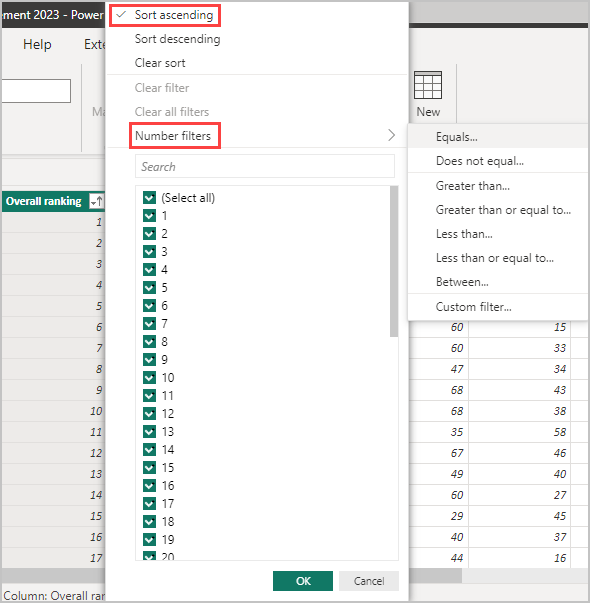
Task: Click Cancel to dismiss filter menu
Action: click(x=369, y=581)
